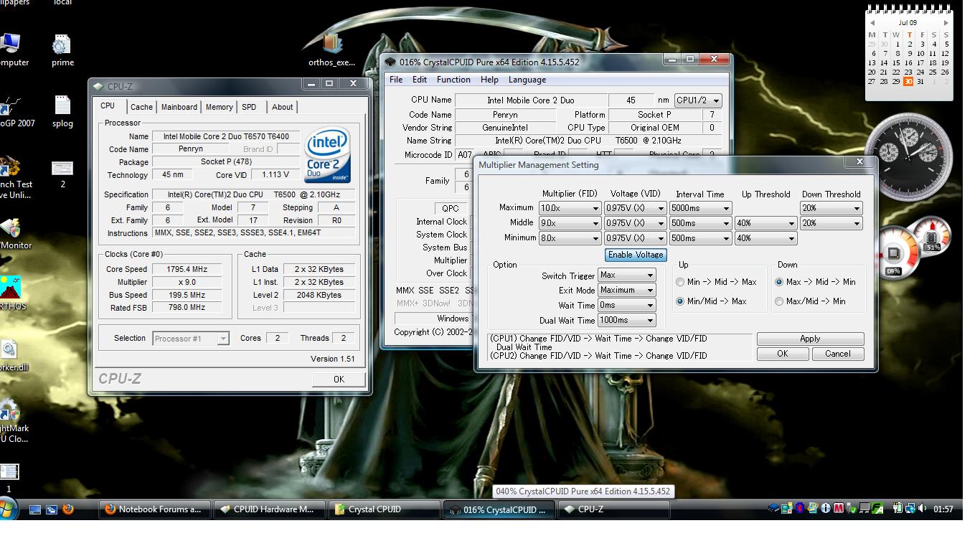Select Up option Min -> Mid -> Max

point(717,282)
